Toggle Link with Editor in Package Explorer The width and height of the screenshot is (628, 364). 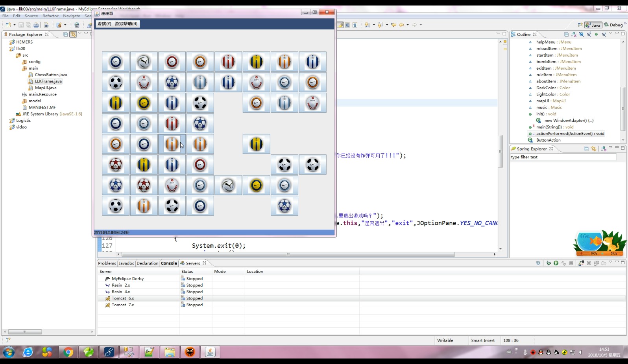pos(73,34)
